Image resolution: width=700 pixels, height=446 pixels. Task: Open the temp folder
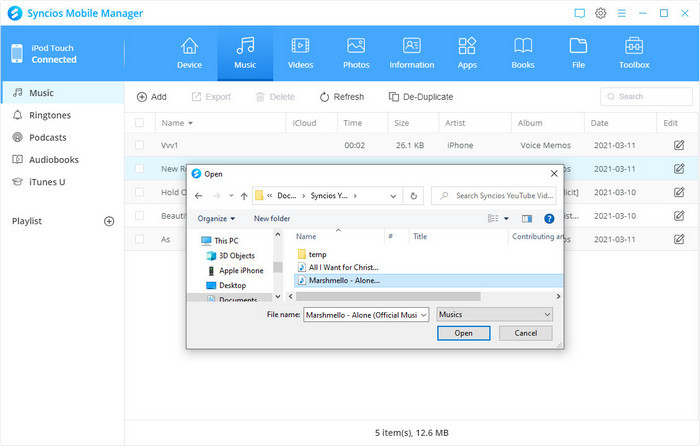click(x=312, y=254)
